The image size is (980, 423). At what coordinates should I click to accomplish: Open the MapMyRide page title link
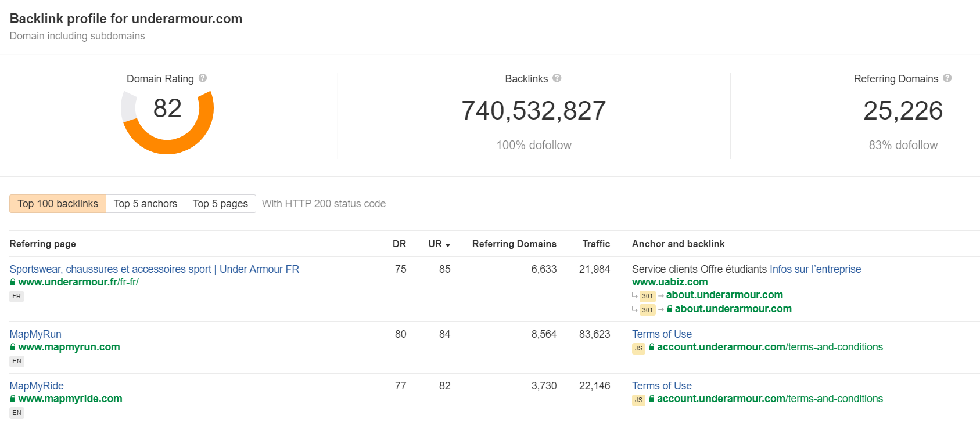[x=37, y=386]
